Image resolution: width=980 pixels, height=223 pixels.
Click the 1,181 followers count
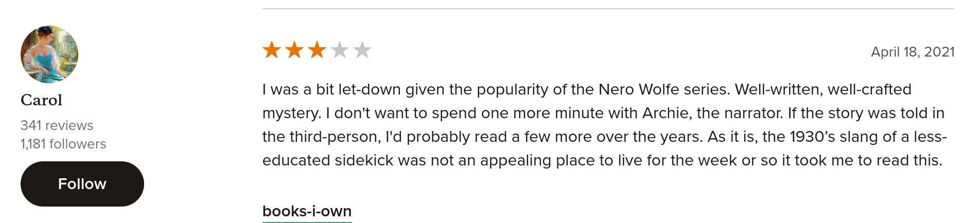tap(63, 144)
